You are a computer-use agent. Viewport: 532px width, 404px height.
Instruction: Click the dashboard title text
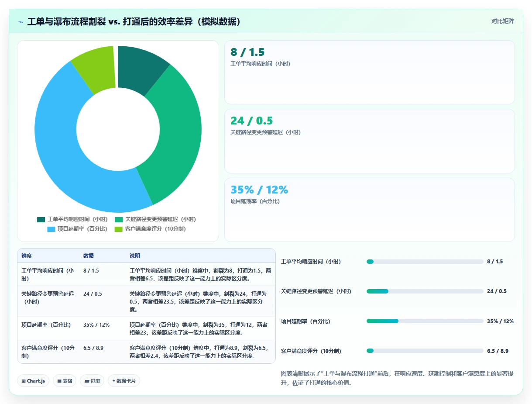coord(134,22)
